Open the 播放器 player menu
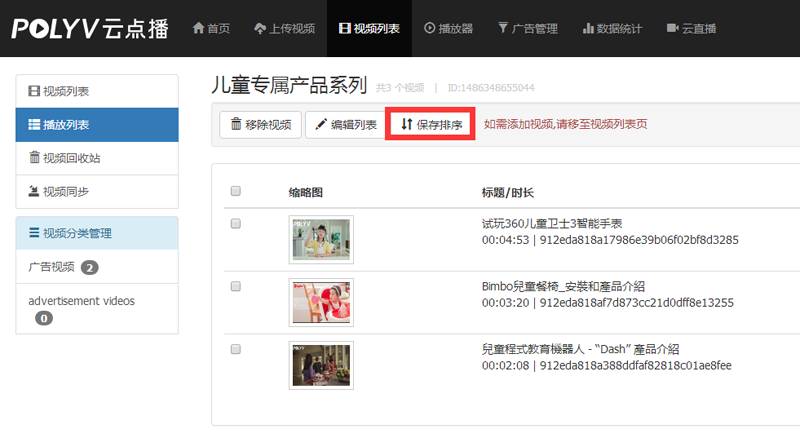800x429 pixels. [x=449, y=29]
